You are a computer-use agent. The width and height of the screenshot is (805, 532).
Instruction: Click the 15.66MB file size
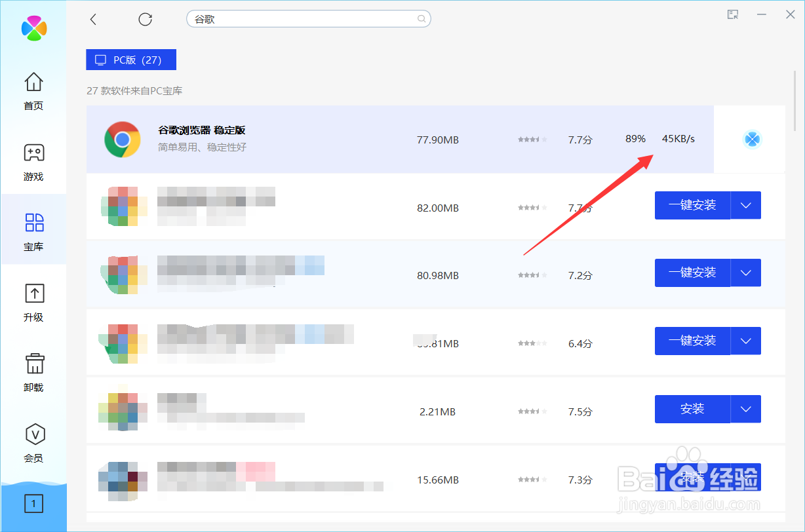438,480
